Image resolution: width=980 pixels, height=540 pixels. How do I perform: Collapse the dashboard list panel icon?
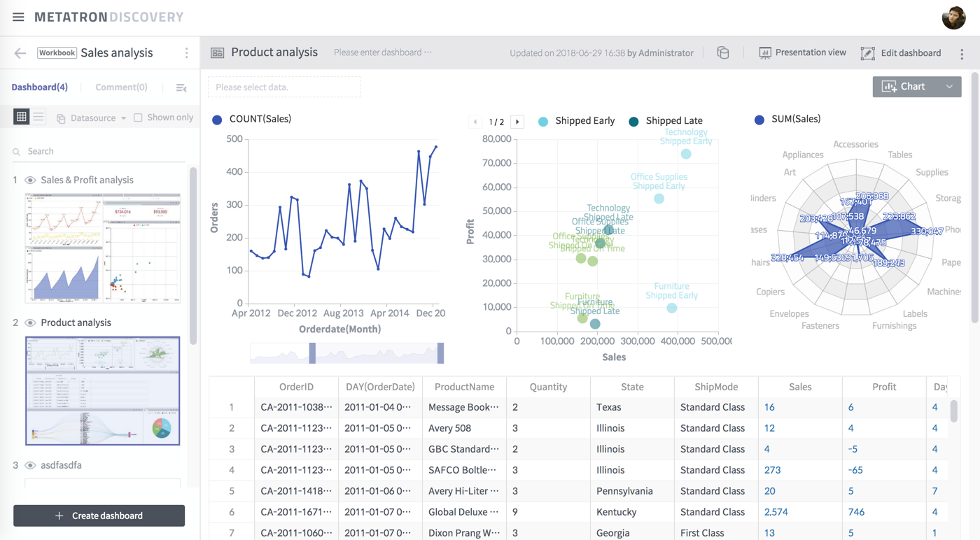(181, 87)
